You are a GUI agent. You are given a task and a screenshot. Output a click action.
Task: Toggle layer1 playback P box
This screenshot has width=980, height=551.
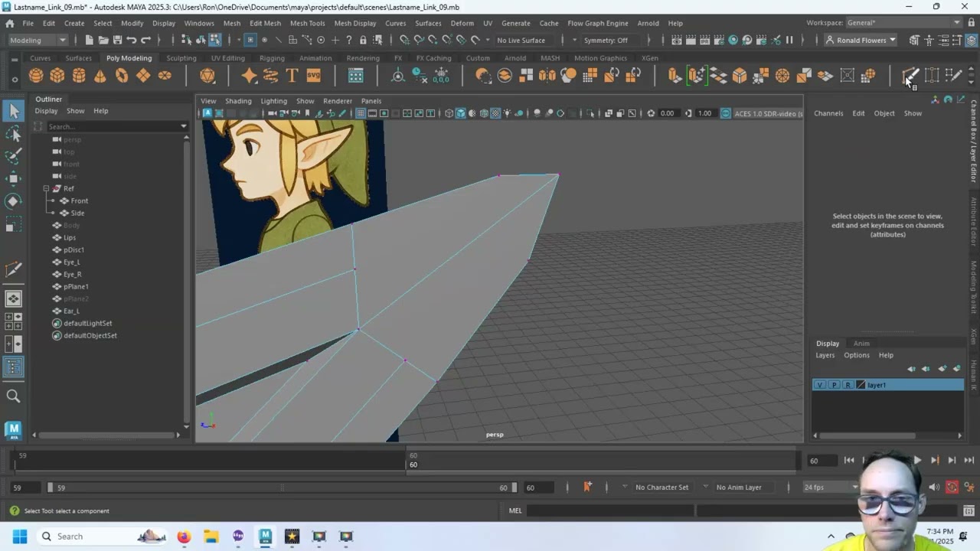(834, 385)
